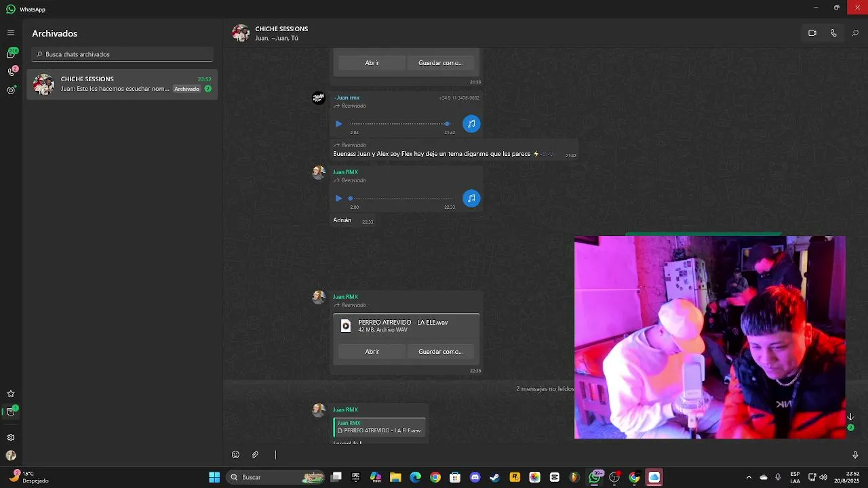Open ESP LAA keyboard language switcher
Image resolution: width=868 pixels, height=488 pixels.
pos(795,477)
